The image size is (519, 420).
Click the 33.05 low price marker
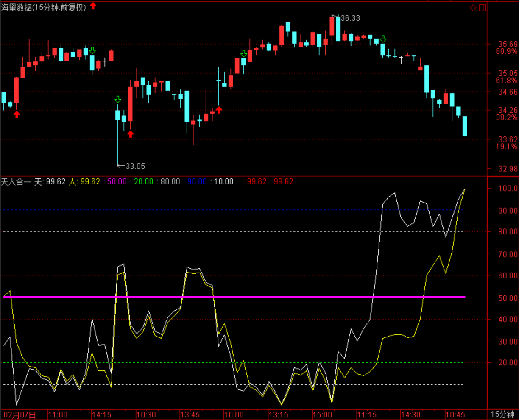135,166
